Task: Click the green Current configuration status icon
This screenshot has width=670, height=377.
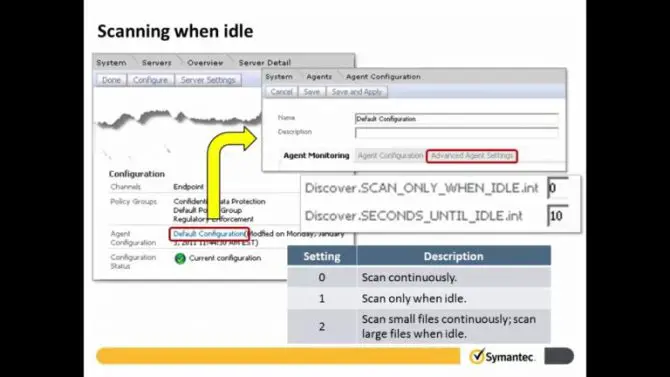Action: point(180,258)
